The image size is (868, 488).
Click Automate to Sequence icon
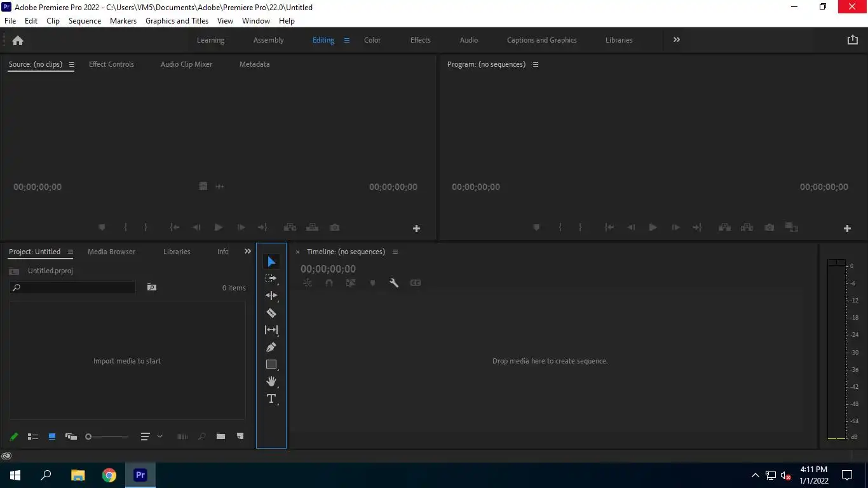182,437
